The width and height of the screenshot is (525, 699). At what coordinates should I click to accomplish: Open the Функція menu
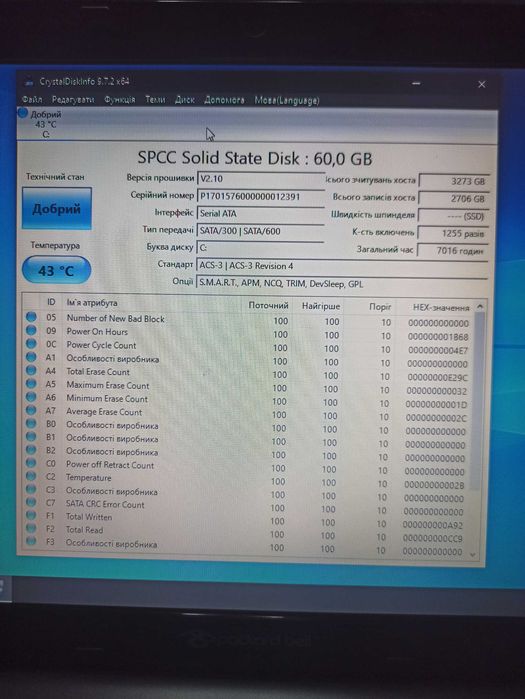point(119,99)
